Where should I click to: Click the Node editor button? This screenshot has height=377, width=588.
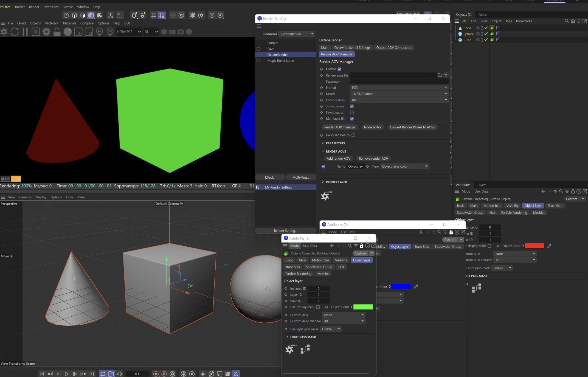pyautogui.click(x=372, y=127)
